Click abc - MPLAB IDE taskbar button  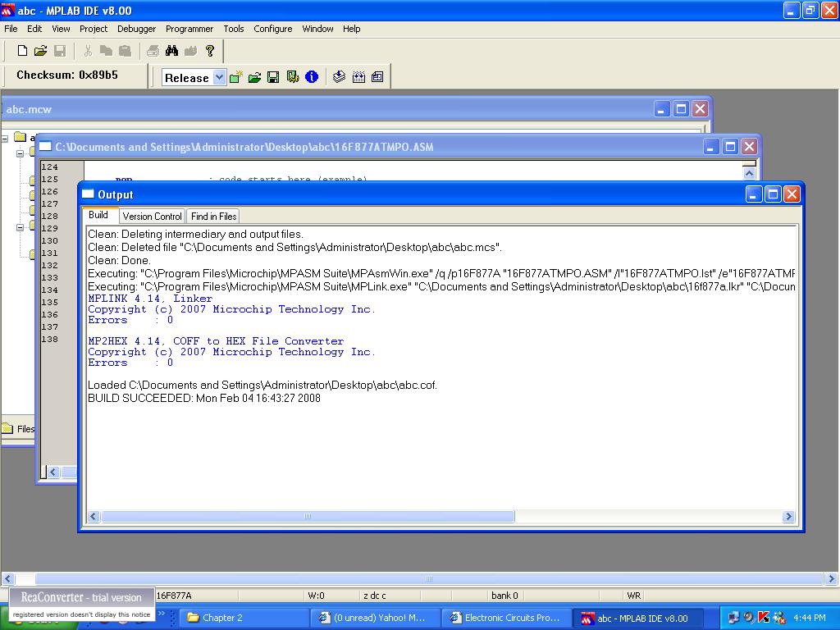tap(638, 618)
